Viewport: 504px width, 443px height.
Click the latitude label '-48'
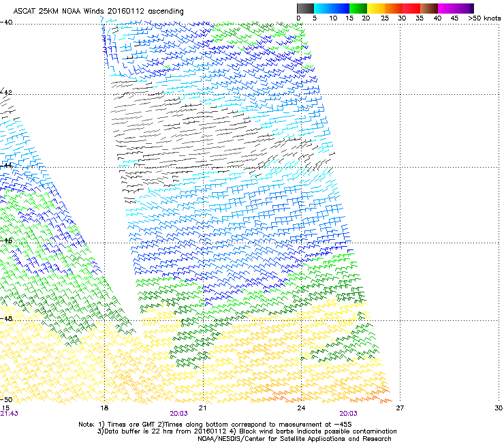[6, 318]
